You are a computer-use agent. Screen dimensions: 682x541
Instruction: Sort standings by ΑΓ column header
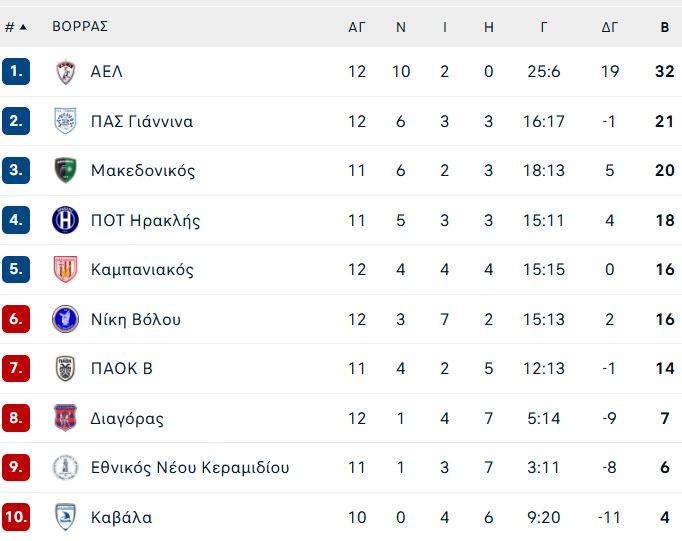(x=357, y=27)
